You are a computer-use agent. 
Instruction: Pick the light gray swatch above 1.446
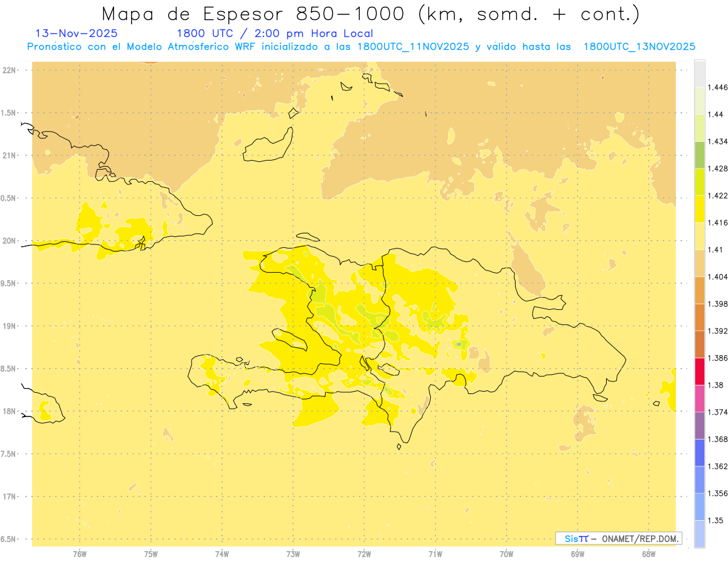(699, 73)
